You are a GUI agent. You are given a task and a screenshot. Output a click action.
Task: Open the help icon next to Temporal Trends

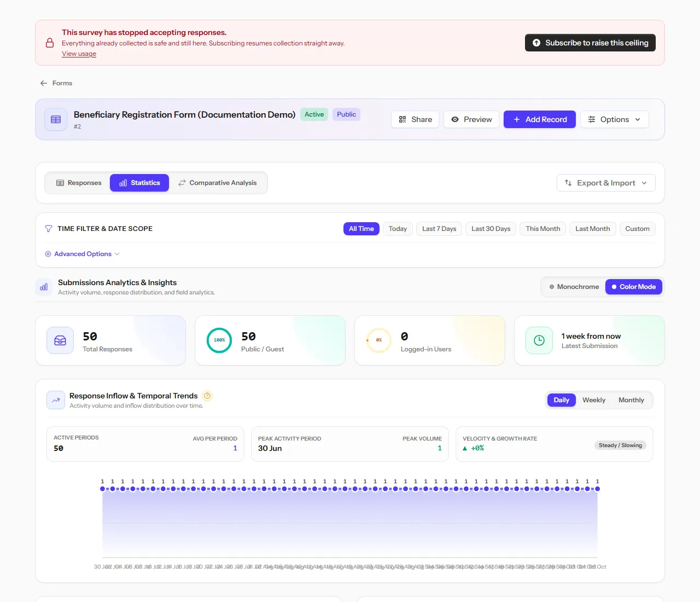207,396
